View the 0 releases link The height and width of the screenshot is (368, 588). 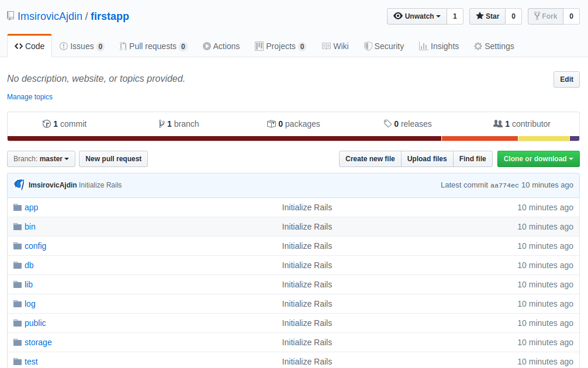click(407, 124)
